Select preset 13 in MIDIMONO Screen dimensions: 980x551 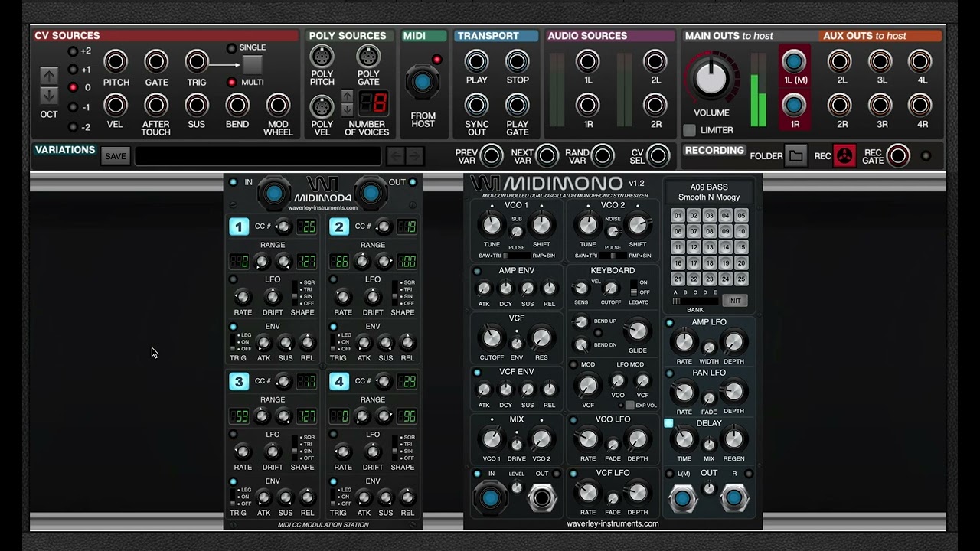(709, 247)
